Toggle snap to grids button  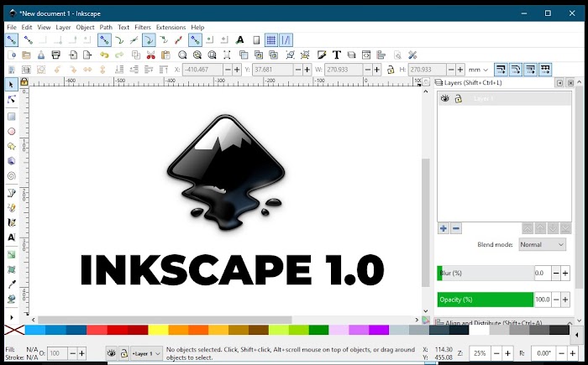271,39
